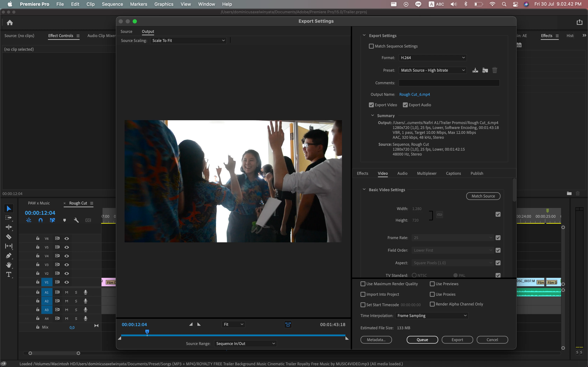Image resolution: width=588 pixels, height=367 pixels.
Task: Click the Save Preset icon
Action: coord(475,70)
